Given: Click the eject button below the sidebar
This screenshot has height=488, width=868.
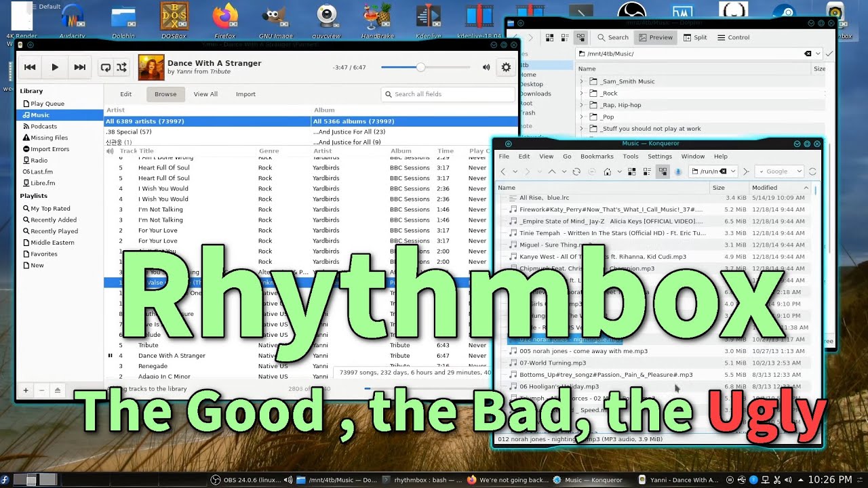Looking at the screenshot, I should [57, 390].
